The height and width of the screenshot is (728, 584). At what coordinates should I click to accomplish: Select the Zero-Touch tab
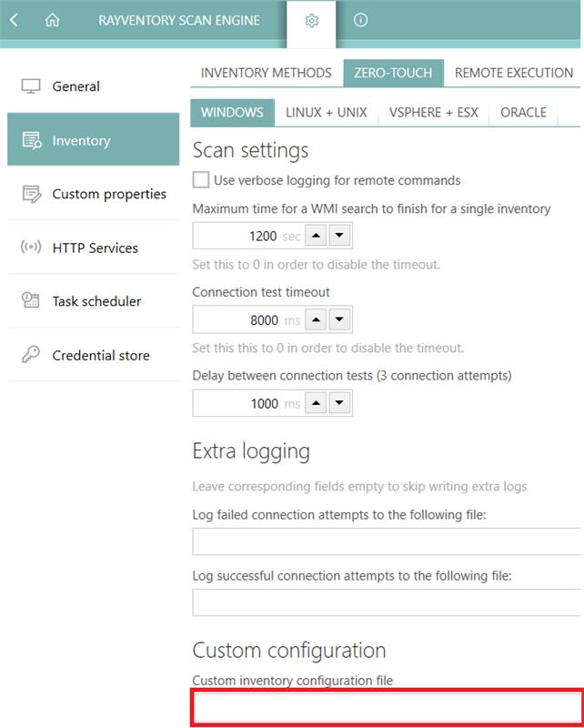point(393,73)
